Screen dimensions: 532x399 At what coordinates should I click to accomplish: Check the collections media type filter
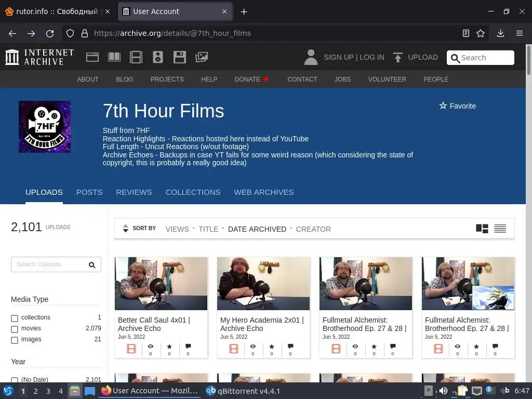point(15,318)
